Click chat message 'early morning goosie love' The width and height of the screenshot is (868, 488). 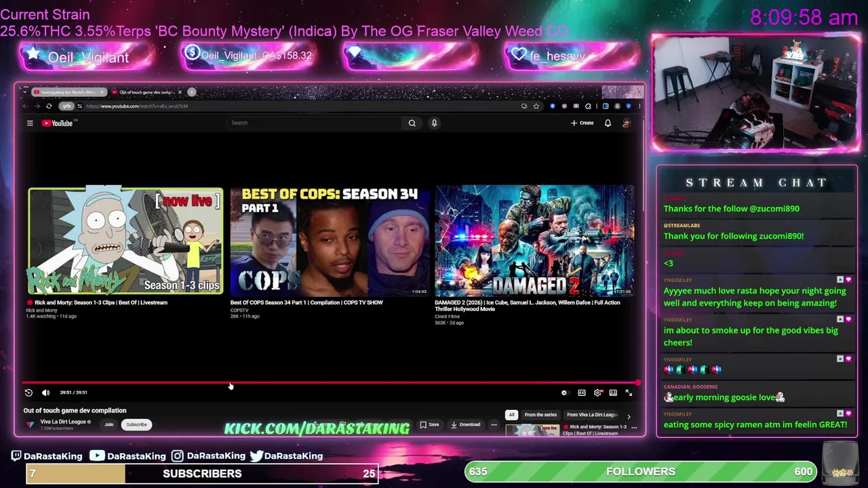point(724,397)
